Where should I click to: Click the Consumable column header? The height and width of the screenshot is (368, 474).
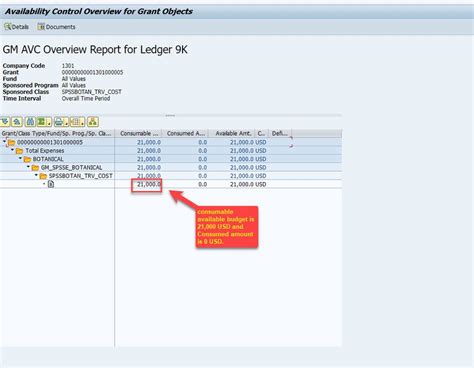click(x=138, y=133)
